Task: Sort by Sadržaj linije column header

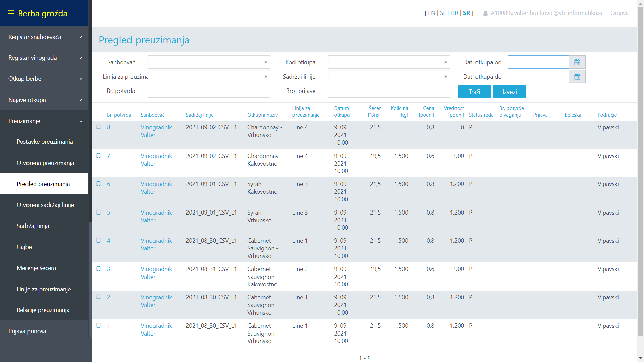Action: pyautogui.click(x=200, y=115)
